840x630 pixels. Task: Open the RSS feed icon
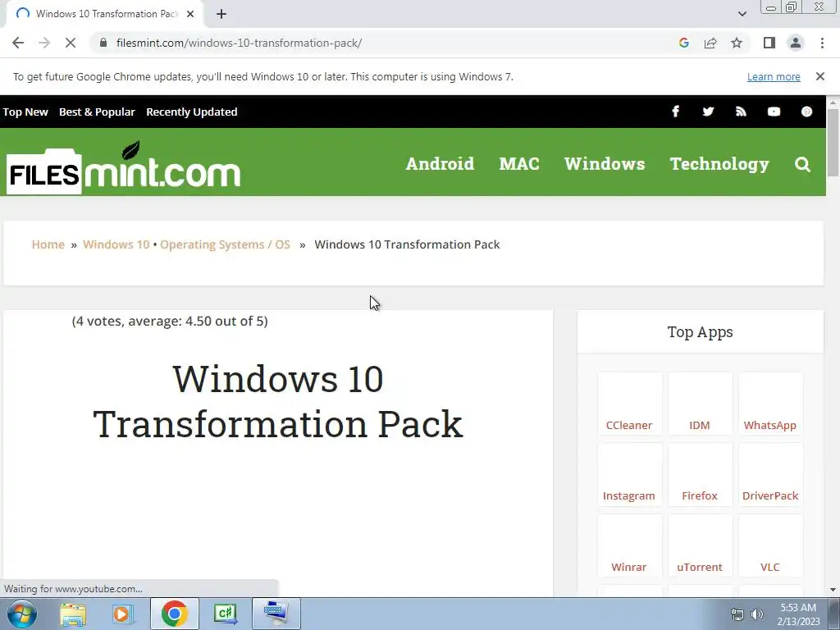741,112
